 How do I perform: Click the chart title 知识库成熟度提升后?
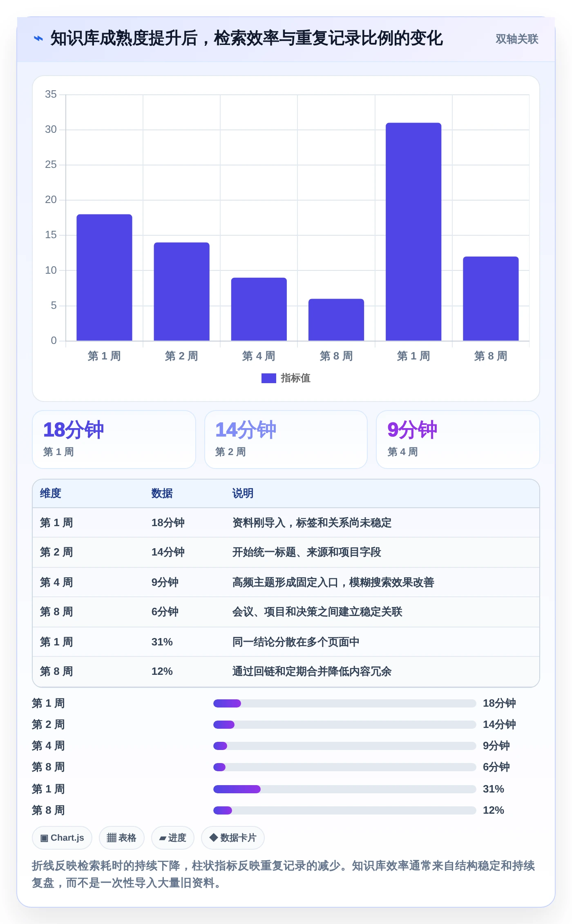coord(124,39)
